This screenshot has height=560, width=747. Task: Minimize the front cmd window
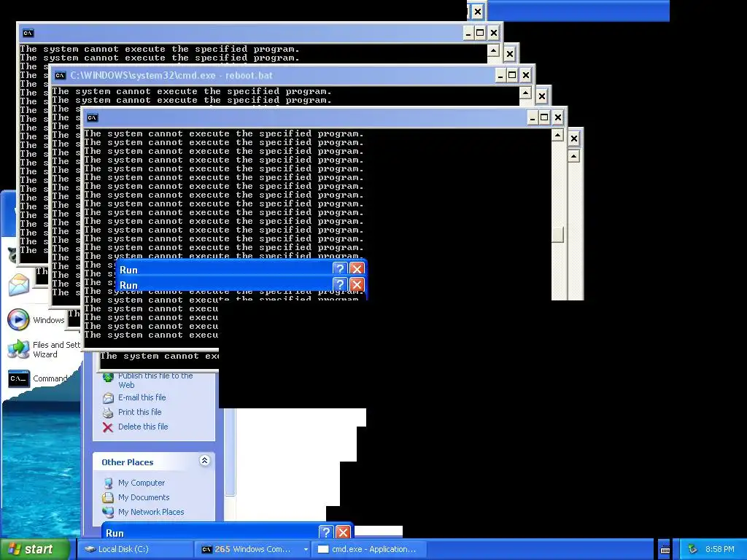tap(533, 117)
